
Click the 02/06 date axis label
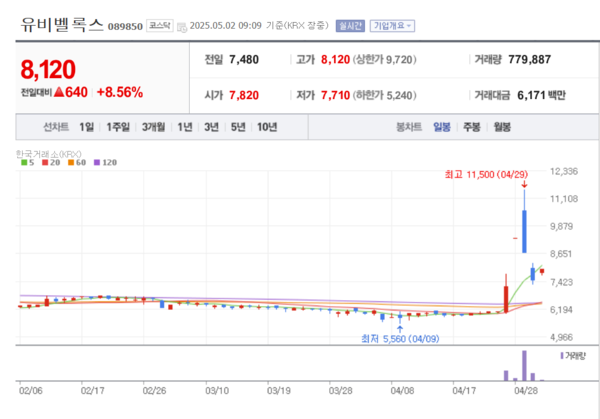coord(31,391)
